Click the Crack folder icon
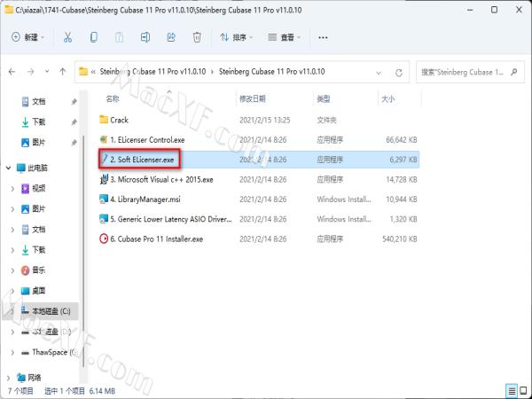The image size is (532, 399). tap(104, 120)
